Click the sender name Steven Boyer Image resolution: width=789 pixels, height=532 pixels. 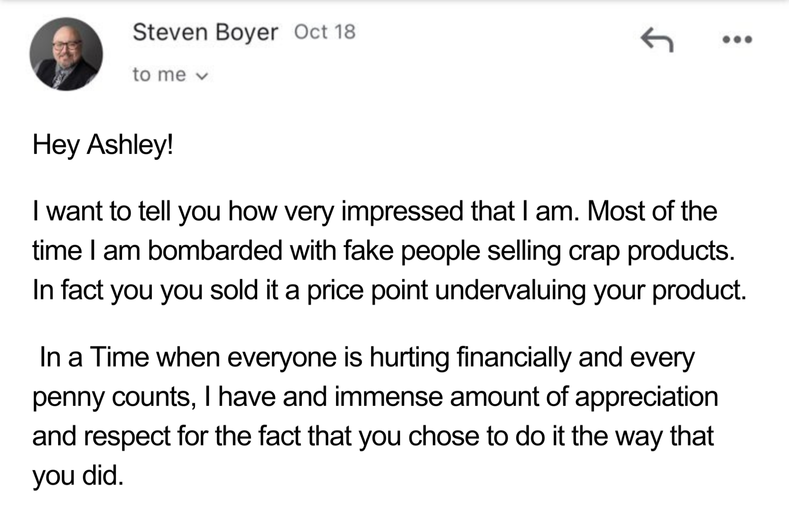click(205, 32)
